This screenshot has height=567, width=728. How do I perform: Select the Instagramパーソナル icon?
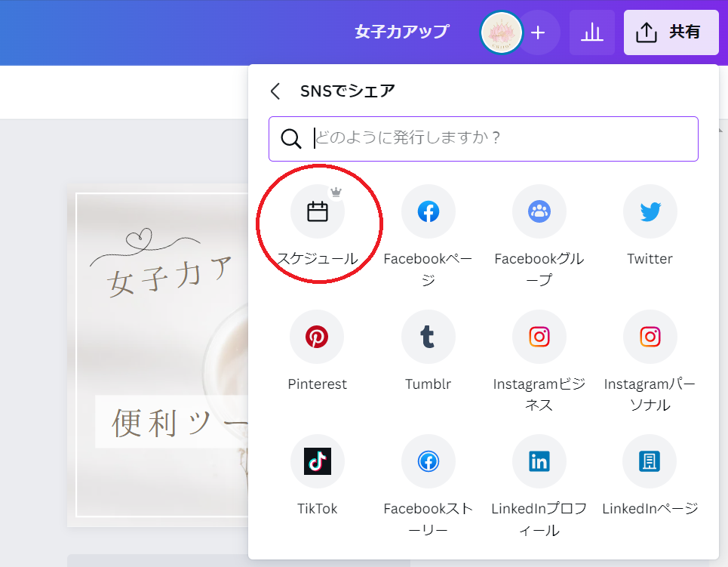click(x=650, y=337)
